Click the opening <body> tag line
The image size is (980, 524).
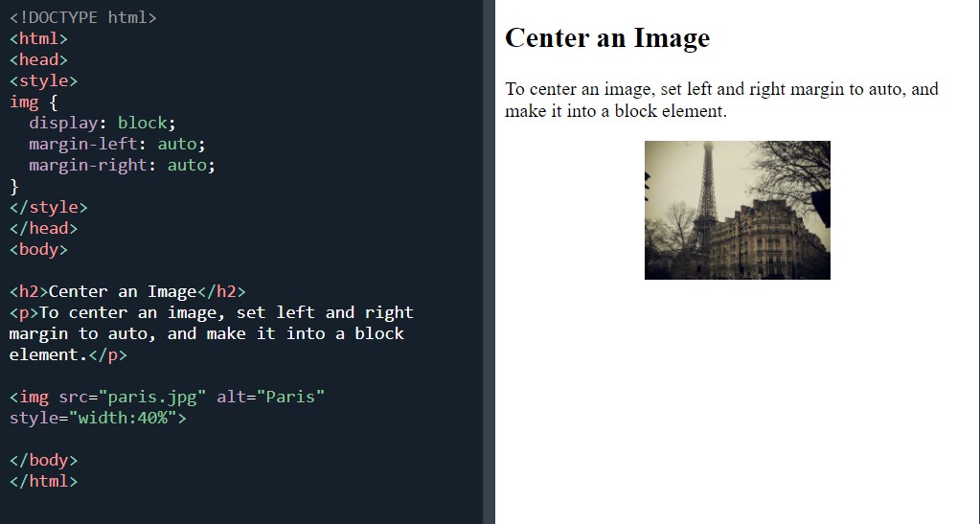click(x=38, y=249)
